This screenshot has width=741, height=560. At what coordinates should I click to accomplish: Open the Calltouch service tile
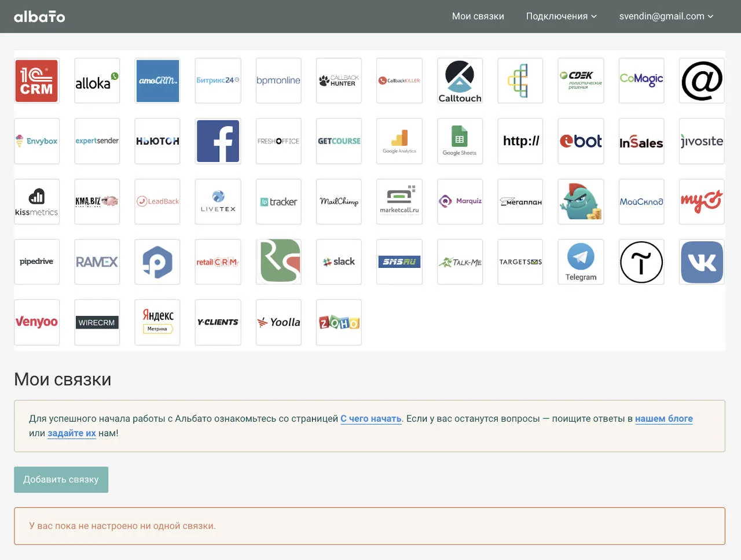pos(460,80)
